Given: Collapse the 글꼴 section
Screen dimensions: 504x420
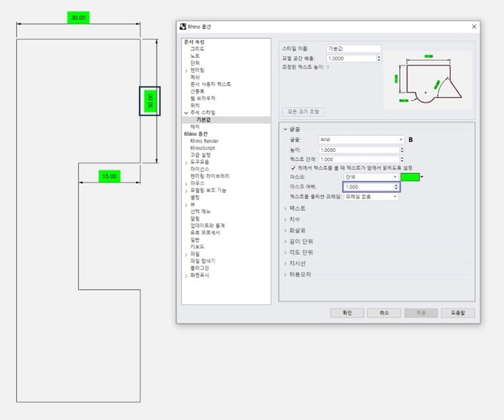Looking at the screenshot, I should coord(285,130).
